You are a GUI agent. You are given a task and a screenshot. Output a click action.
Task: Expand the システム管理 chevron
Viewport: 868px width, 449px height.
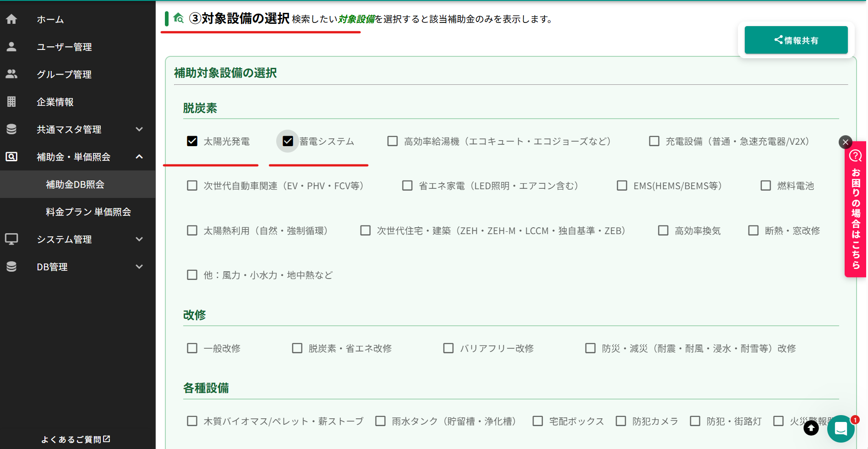click(x=139, y=239)
